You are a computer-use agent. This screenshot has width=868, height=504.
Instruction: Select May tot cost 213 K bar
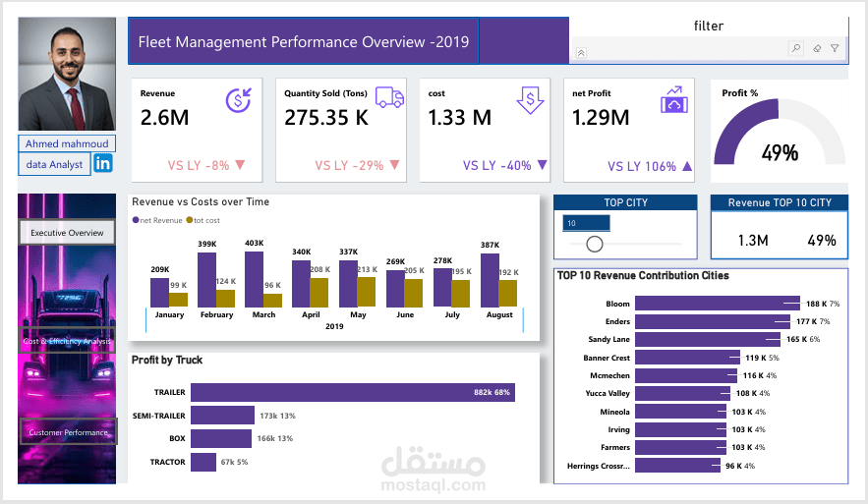pyautogui.click(x=367, y=292)
